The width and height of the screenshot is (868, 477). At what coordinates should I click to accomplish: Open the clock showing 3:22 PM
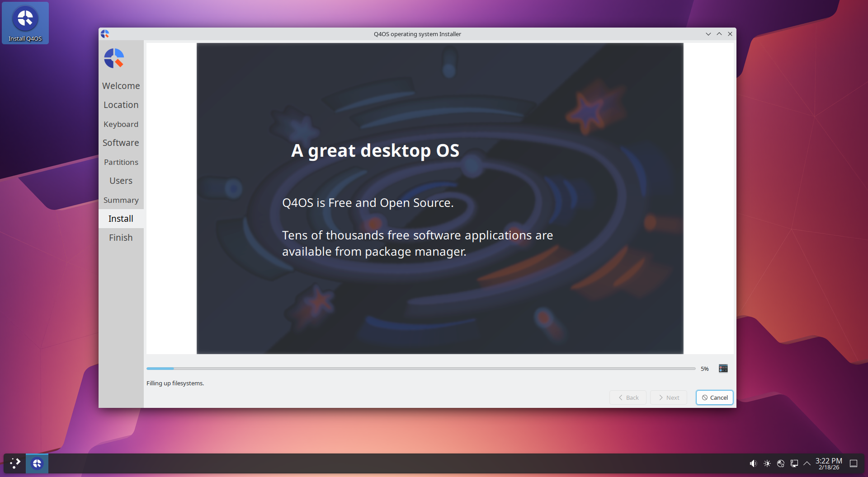(x=829, y=463)
